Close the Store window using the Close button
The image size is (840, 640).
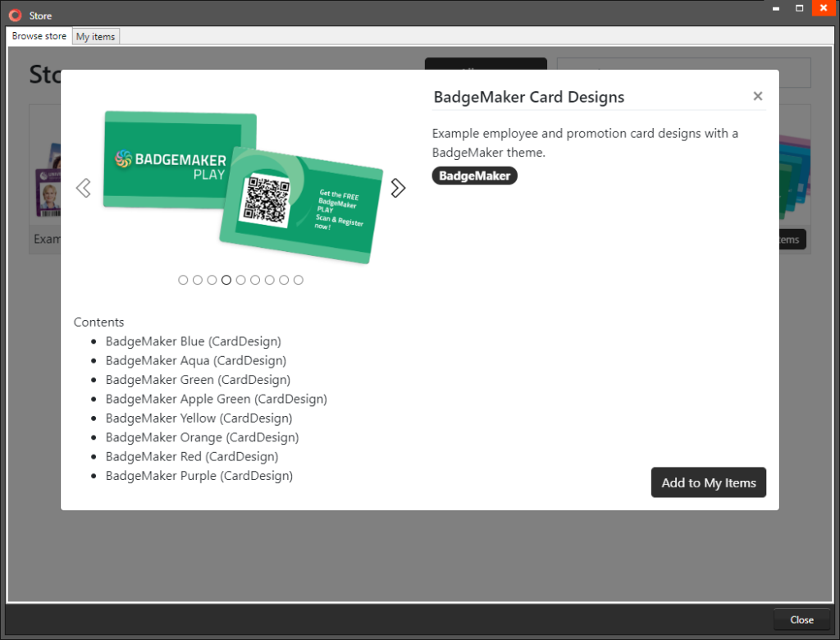pos(801,619)
